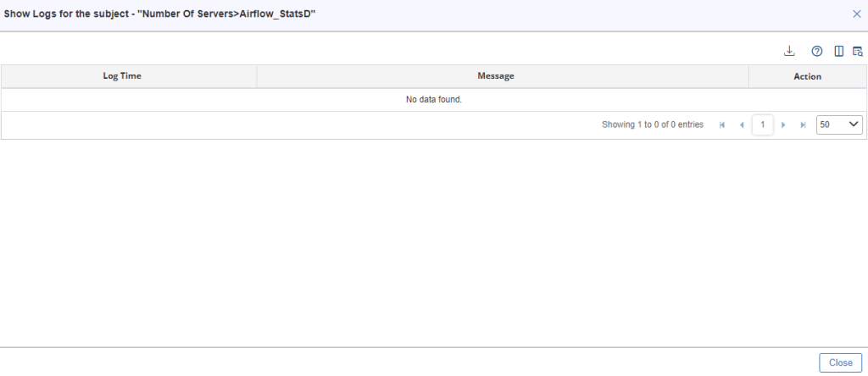Click the divider between Message and Action
The image size is (868, 376).
coord(749,75)
